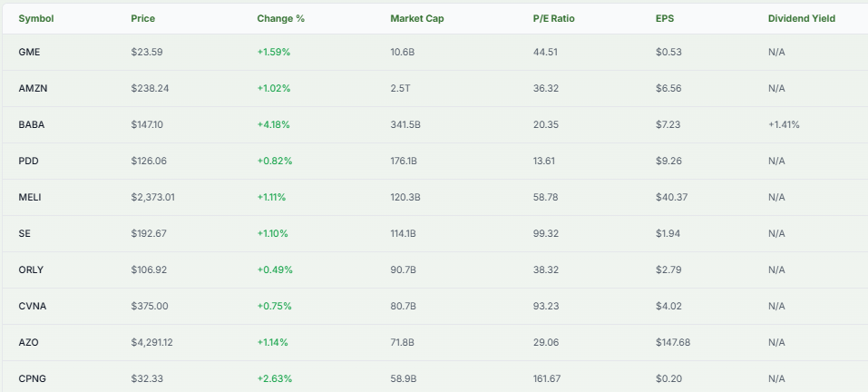
Task: Click BABA's +1.41% dividend yield value
Action: (x=784, y=124)
